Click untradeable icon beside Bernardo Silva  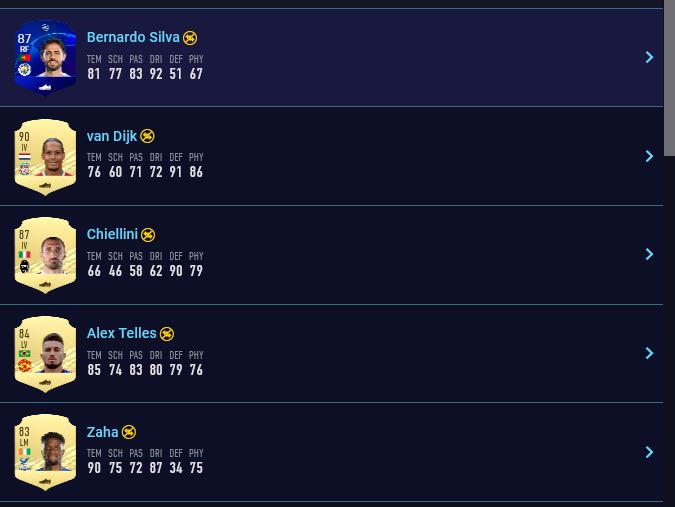(x=190, y=38)
